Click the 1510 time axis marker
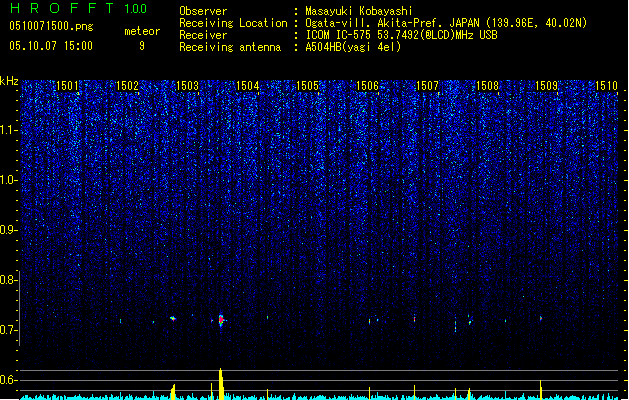The width and height of the screenshot is (629, 400). point(607,86)
